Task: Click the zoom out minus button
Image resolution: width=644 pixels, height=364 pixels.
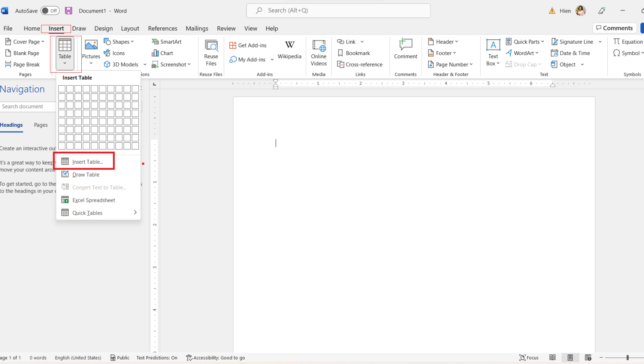Action: (x=601, y=358)
